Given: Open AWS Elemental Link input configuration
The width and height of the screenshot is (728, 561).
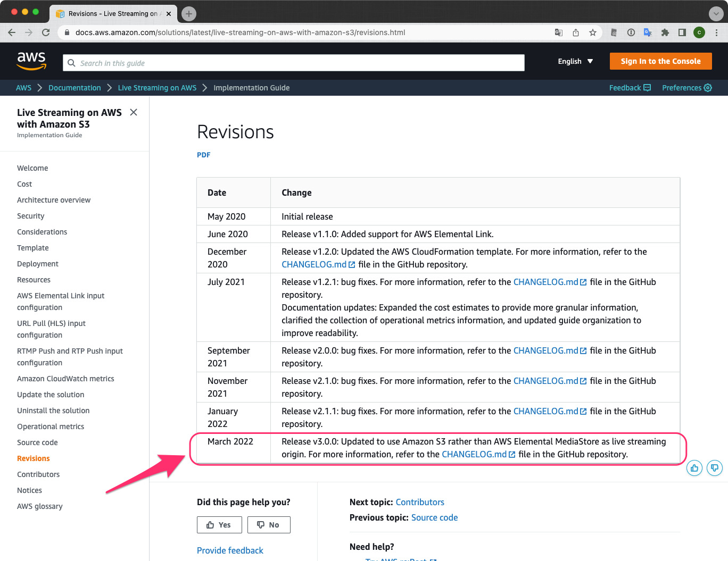Looking at the screenshot, I should click(61, 302).
